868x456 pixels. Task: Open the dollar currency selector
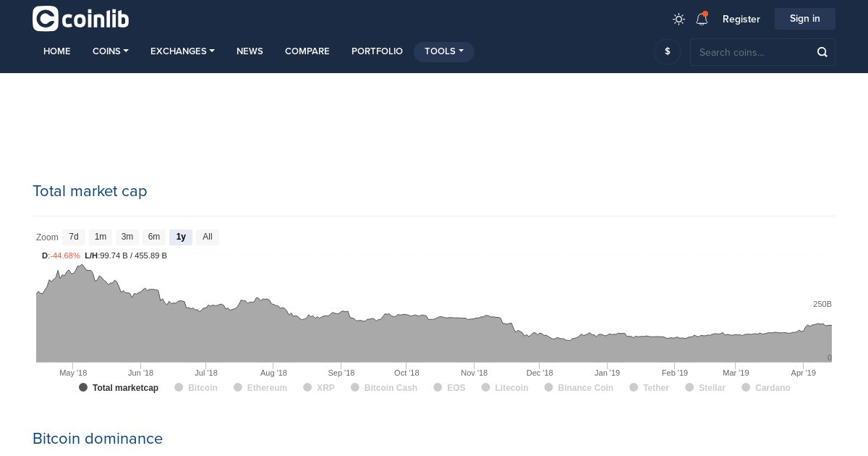[x=668, y=51]
